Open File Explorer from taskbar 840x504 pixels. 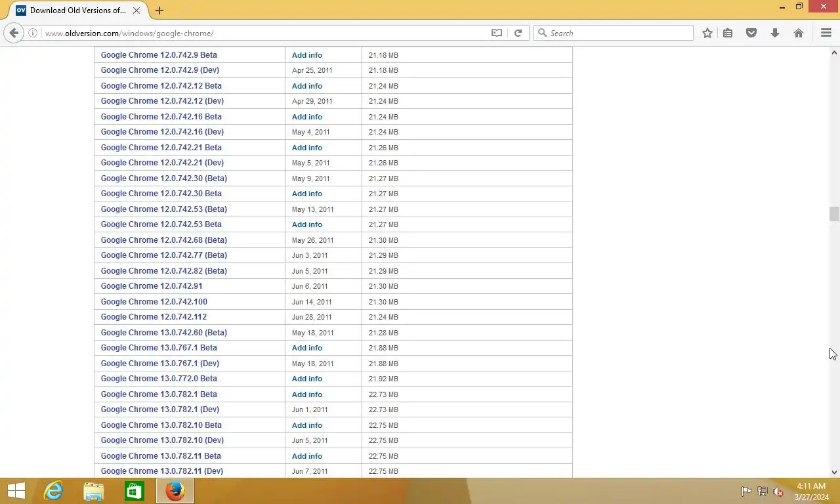pyautogui.click(x=94, y=491)
